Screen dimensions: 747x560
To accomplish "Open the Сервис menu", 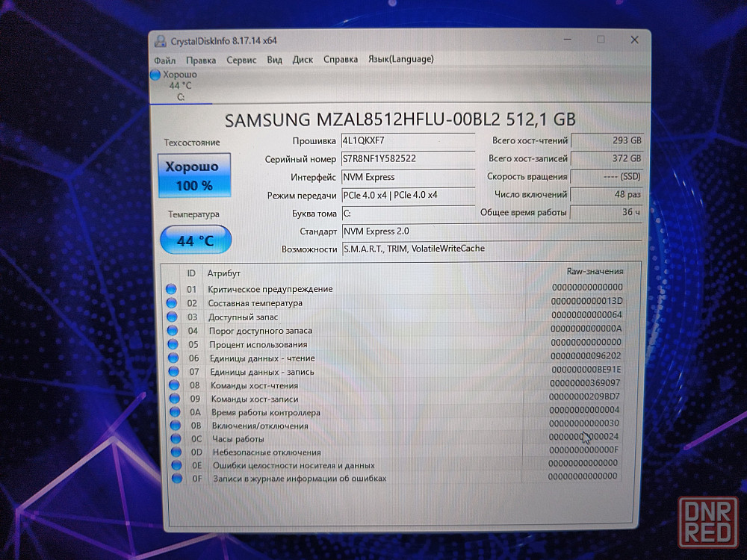I will tap(241, 60).
